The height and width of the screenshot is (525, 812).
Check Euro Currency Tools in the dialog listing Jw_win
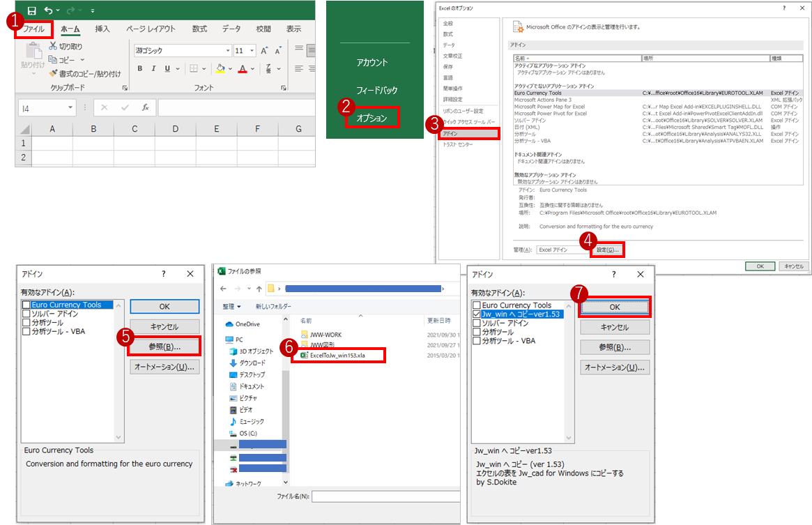click(x=477, y=305)
